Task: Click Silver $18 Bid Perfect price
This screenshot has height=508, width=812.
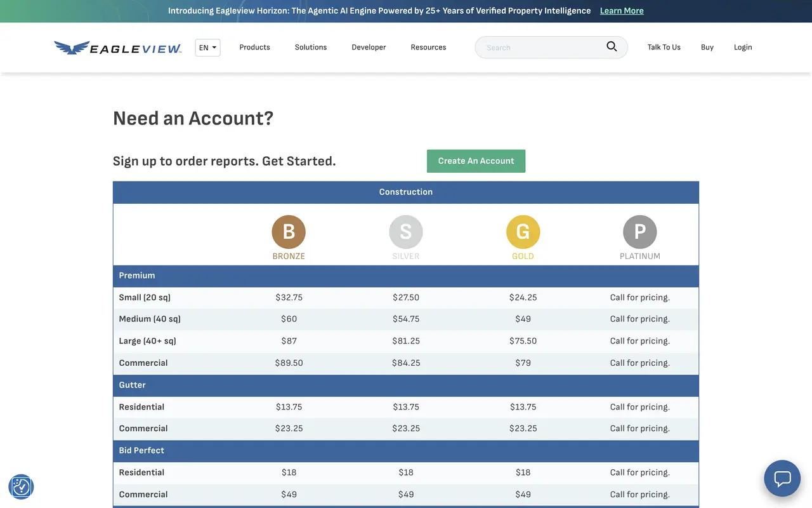Action: pyautogui.click(x=406, y=472)
